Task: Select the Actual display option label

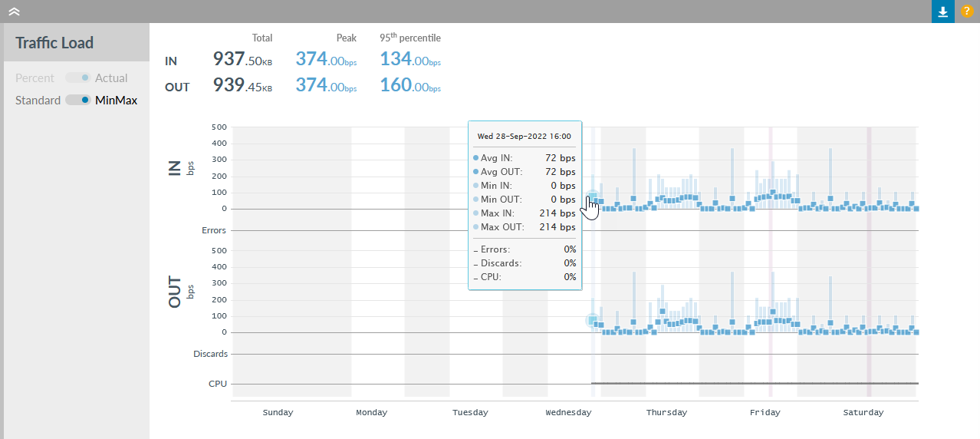Action: [111, 78]
